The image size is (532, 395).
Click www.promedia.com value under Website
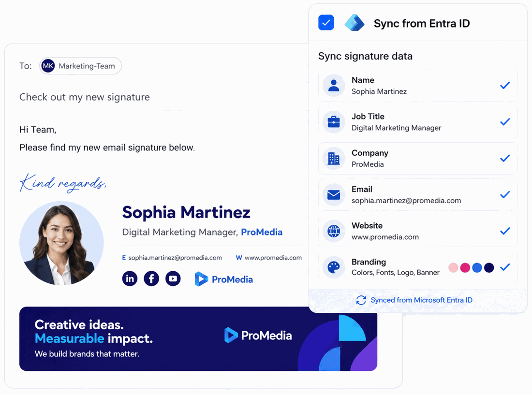click(385, 237)
